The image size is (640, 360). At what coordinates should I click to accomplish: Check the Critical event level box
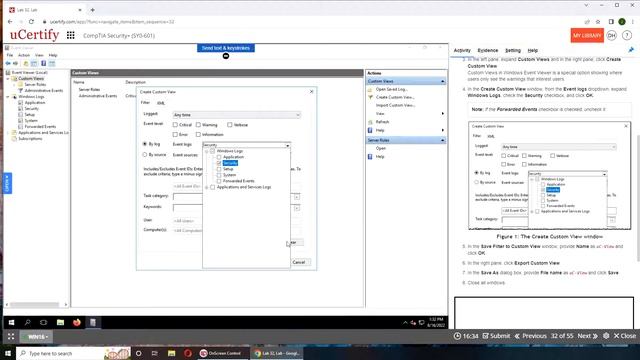pos(175,125)
